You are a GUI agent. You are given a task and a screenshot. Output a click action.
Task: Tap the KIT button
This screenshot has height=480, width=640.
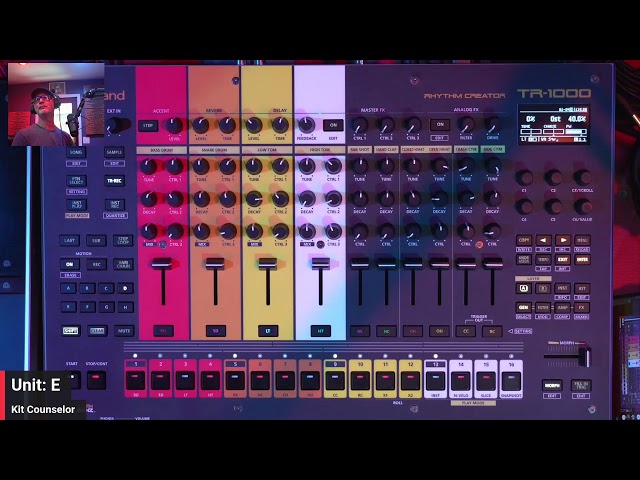pyautogui.click(x=582, y=288)
